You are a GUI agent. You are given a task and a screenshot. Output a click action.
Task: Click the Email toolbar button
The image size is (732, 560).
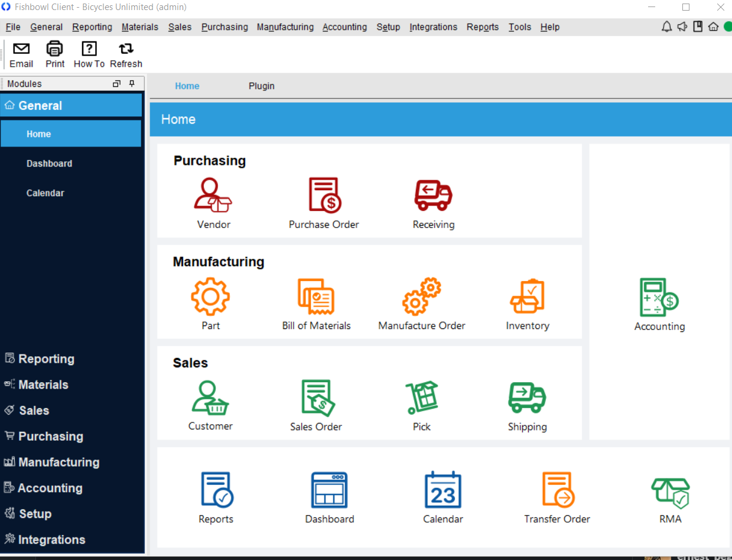21,55
